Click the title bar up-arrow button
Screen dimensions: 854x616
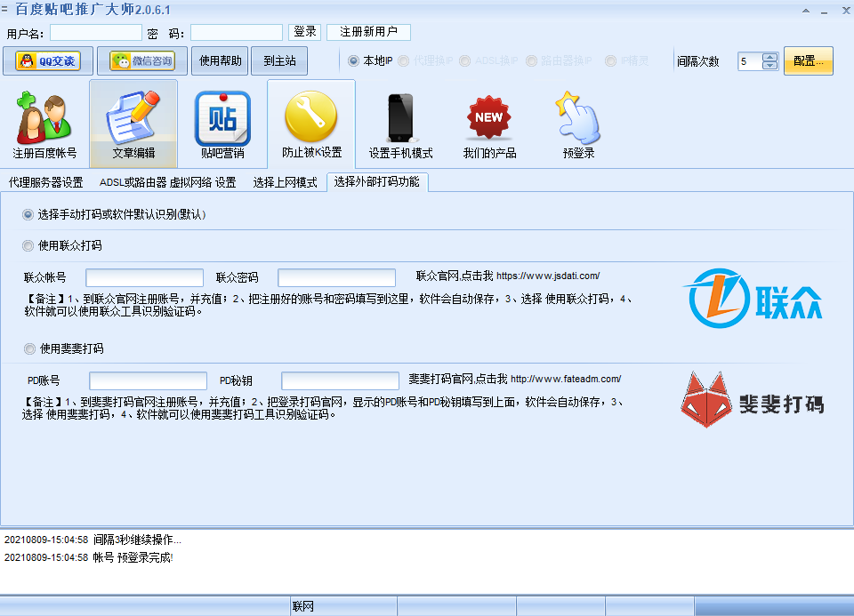pos(806,11)
